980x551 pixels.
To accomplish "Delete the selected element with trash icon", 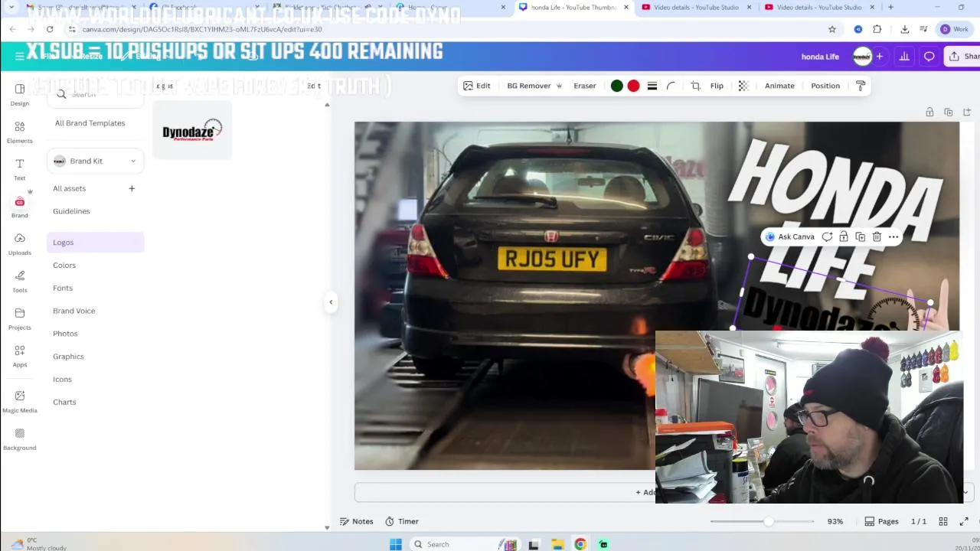I will 877,237.
